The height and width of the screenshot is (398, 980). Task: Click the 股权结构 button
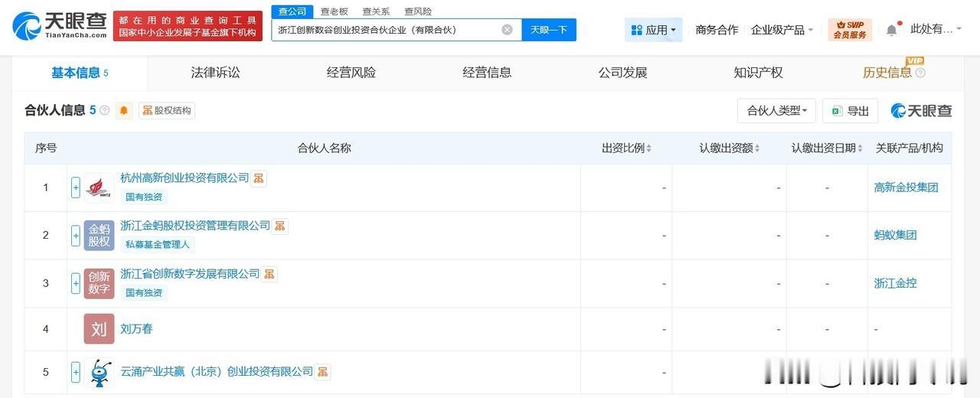pyautogui.click(x=167, y=110)
